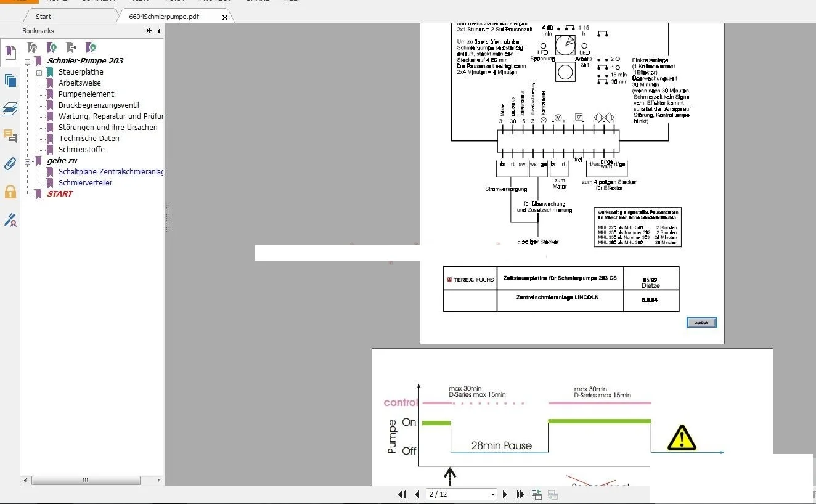
Task: Switch to the Start tab
Action: click(x=43, y=17)
